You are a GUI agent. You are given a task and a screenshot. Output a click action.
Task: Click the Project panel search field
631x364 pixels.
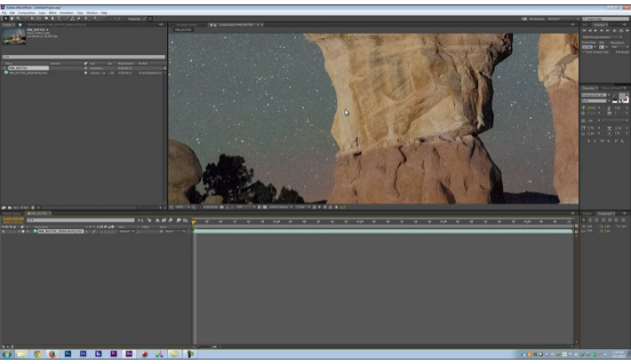84,57
